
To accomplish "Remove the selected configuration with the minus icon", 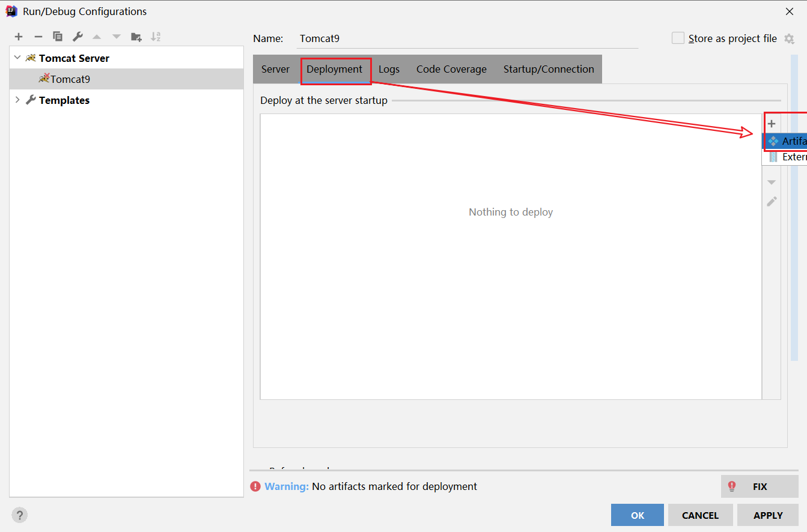I will [x=38, y=37].
